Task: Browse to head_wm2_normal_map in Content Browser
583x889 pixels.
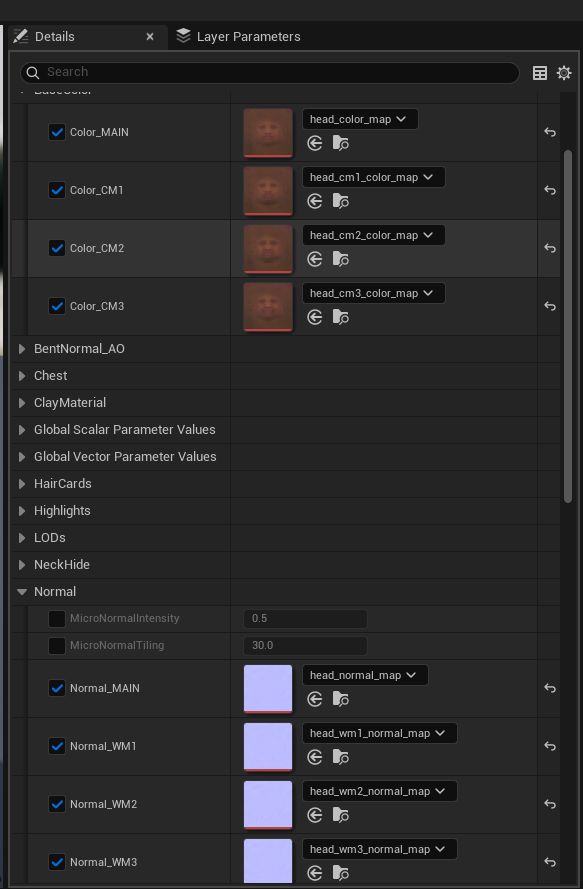Action: pyautogui.click(x=340, y=815)
